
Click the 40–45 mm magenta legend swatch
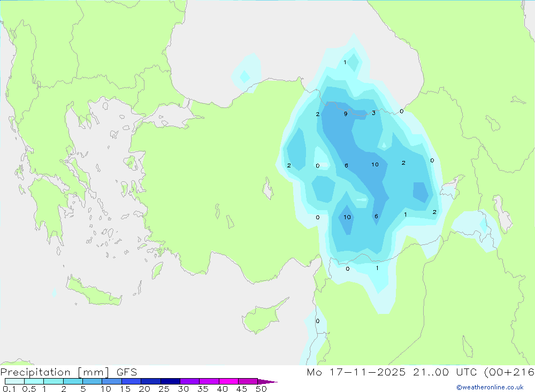(228, 381)
